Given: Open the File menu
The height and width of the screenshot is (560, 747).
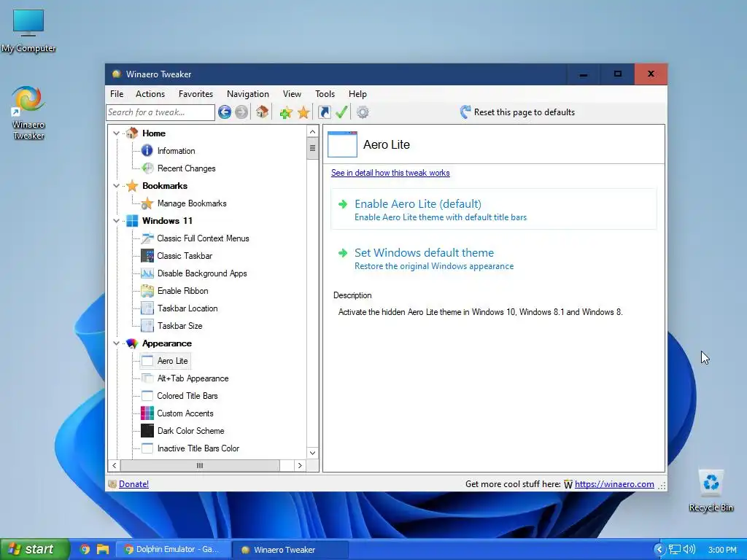Looking at the screenshot, I should [x=117, y=94].
